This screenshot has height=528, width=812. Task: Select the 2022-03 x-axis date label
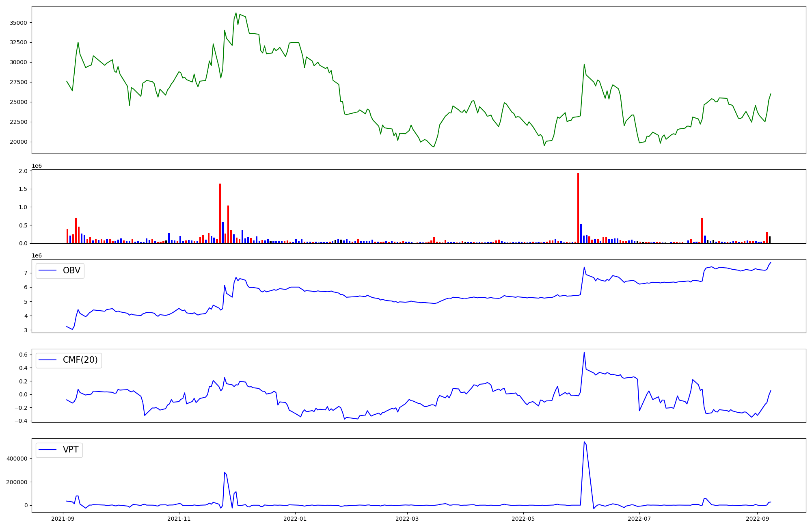click(x=407, y=519)
